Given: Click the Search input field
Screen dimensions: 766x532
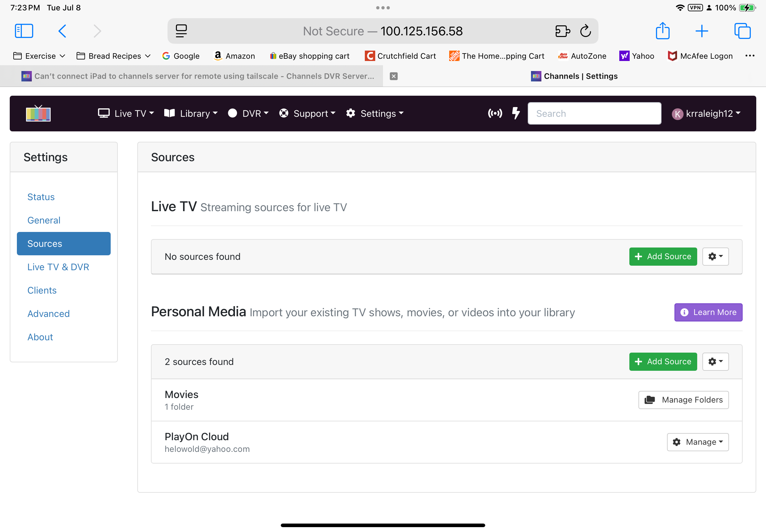Looking at the screenshot, I should click(594, 113).
